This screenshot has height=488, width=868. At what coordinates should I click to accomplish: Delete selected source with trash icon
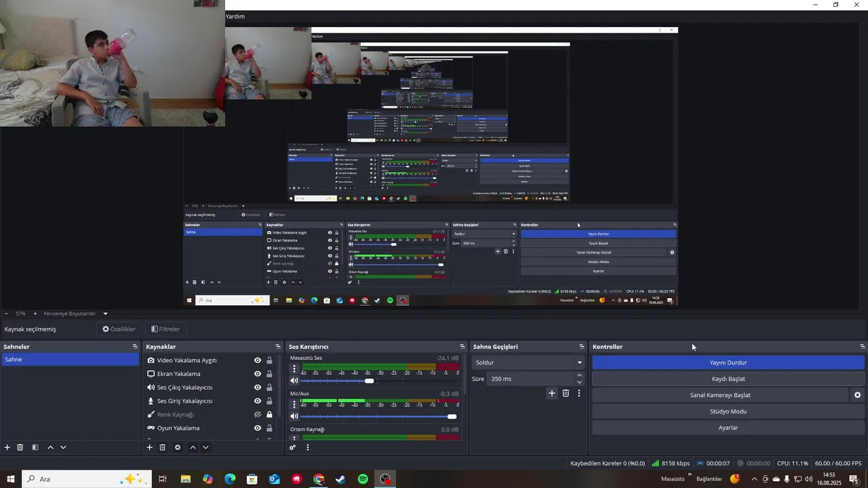pos(163,447)
